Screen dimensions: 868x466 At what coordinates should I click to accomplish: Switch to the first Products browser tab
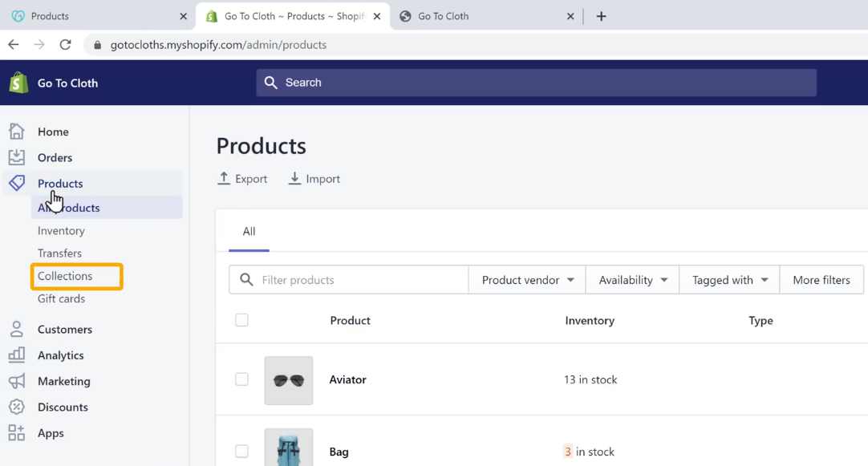click(x=97, y=16)
